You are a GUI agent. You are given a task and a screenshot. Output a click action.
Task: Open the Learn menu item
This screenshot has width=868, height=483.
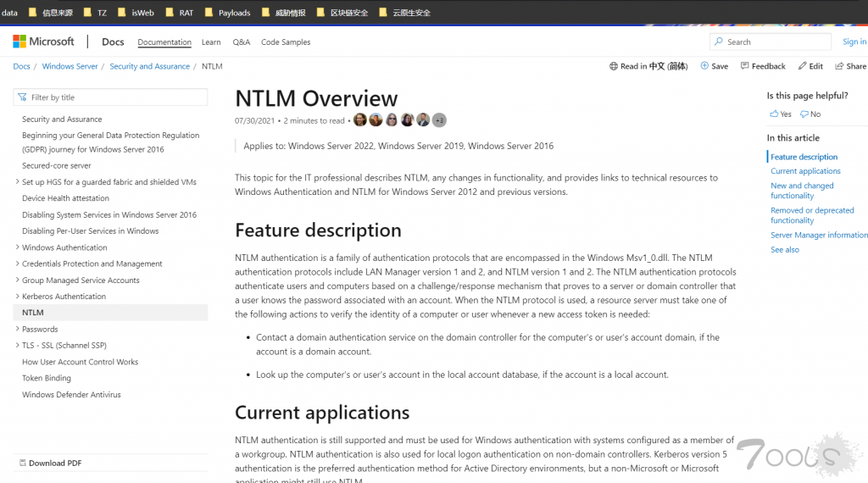[x=211, y=42]
